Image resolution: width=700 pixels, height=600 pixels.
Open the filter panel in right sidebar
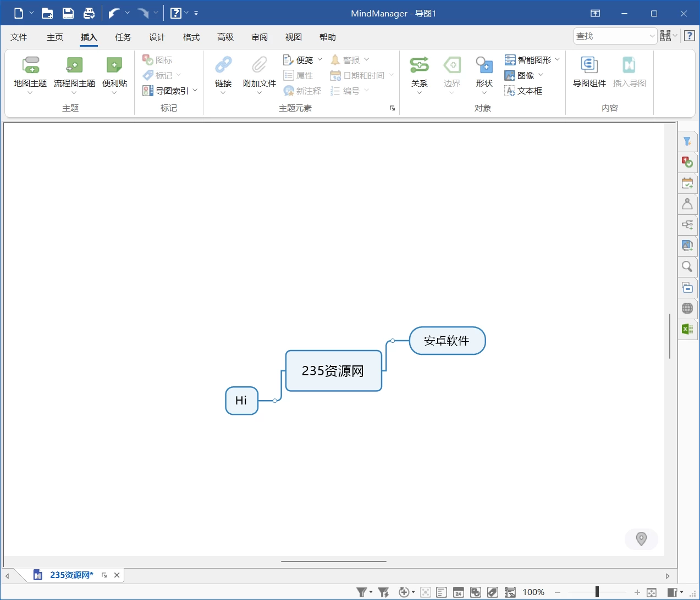[x=687, y=142]
